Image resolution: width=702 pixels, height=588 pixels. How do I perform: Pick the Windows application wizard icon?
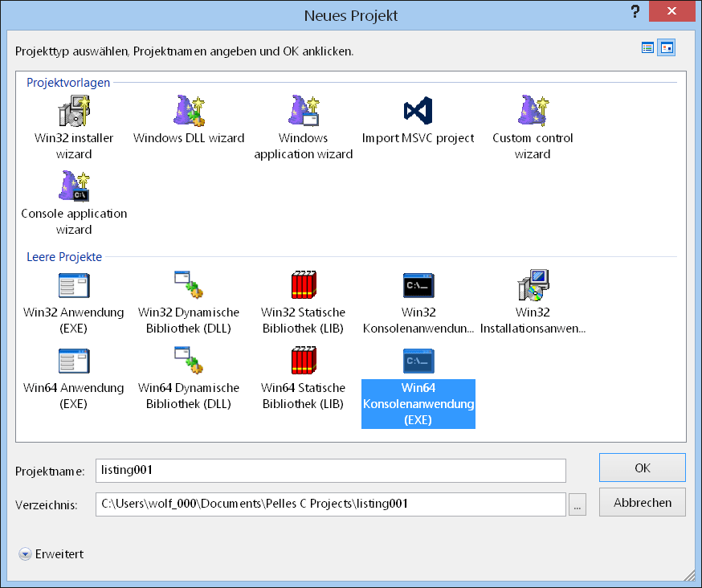(x=304, y=111)
